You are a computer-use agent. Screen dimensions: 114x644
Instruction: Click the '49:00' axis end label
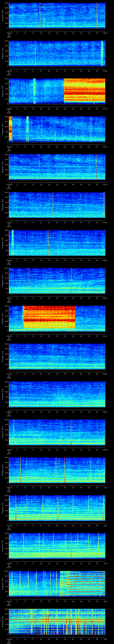pyautogui.click(x=105, y=33)
